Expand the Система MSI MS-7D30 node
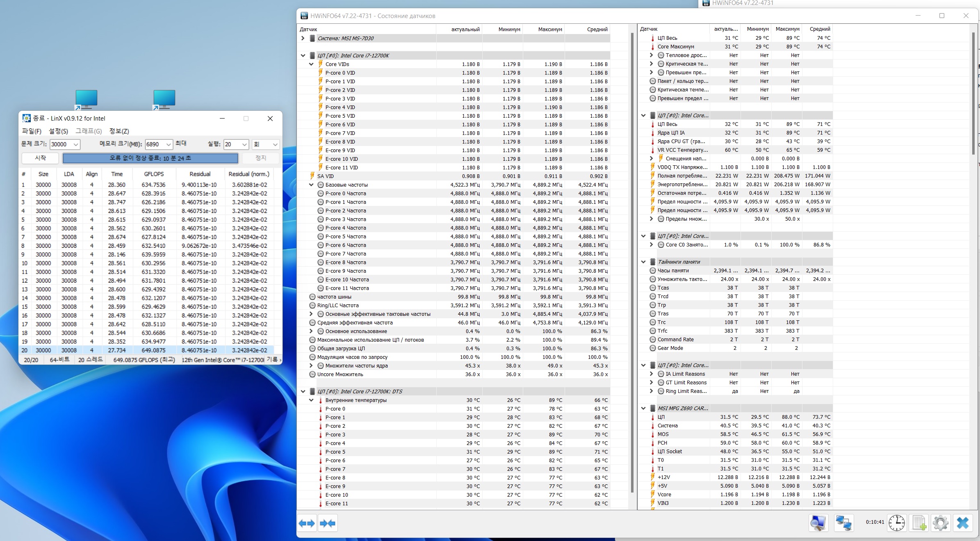Screen dimensions: 980x541 303,38
